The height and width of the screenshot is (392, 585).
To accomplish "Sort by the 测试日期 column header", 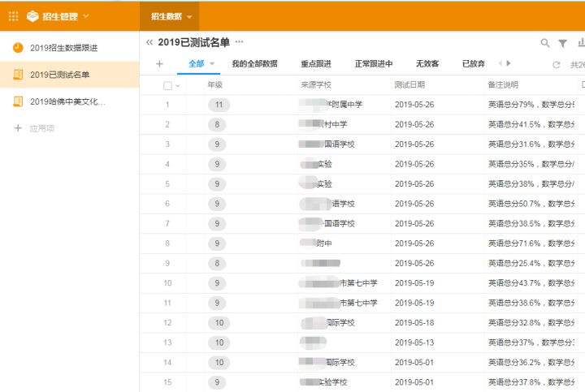I will coord(409,84).
